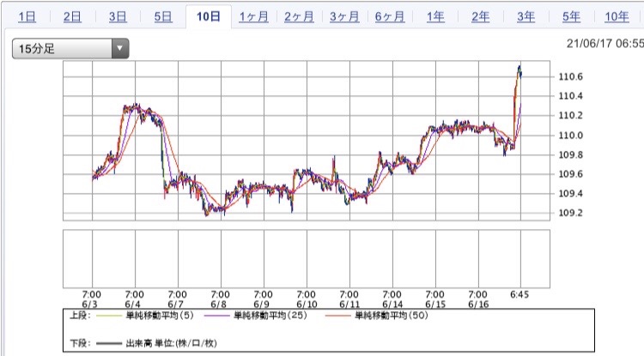This screenshot has width=644, height=356.
Task: Click the 単純移動平均(50) legend label
Action: (x=392, y=316)
